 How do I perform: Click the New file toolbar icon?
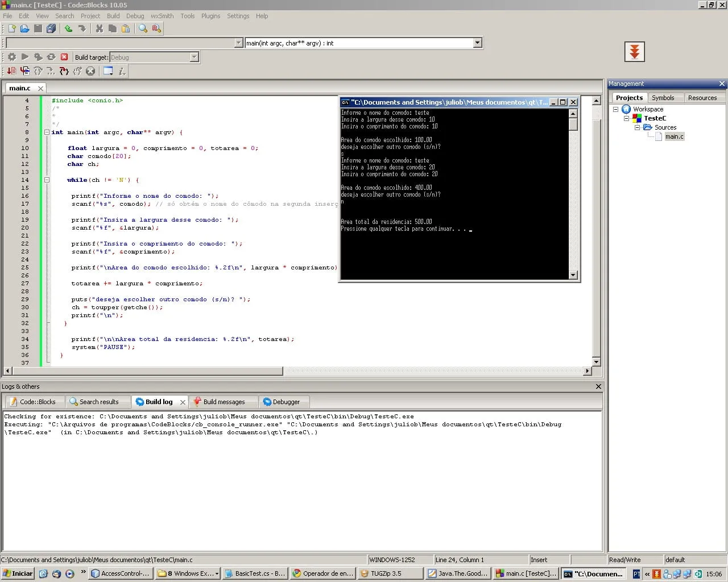tap(11, 28)
